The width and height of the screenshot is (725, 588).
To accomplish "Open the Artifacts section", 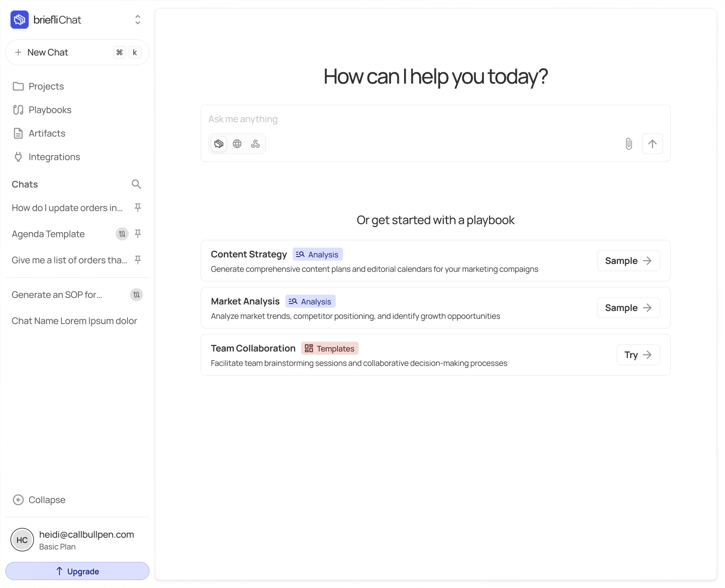I will pos(47,133).
